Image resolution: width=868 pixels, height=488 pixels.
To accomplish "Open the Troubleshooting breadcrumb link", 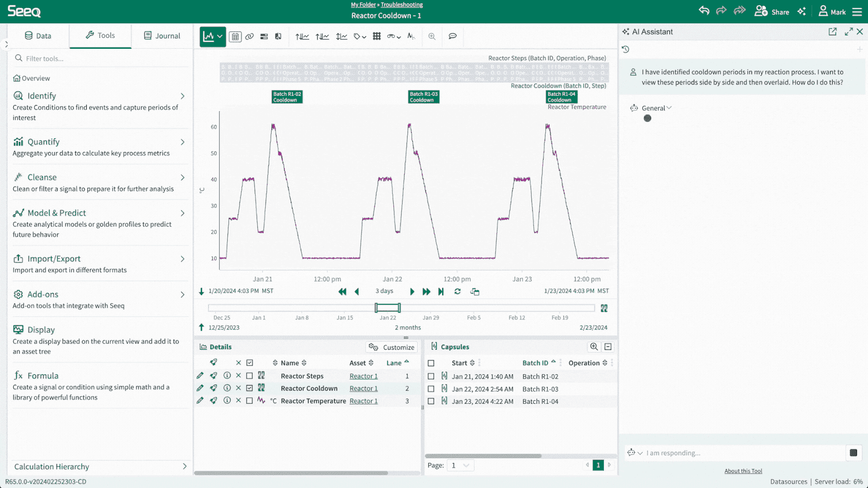I will [x=401, y=4].
